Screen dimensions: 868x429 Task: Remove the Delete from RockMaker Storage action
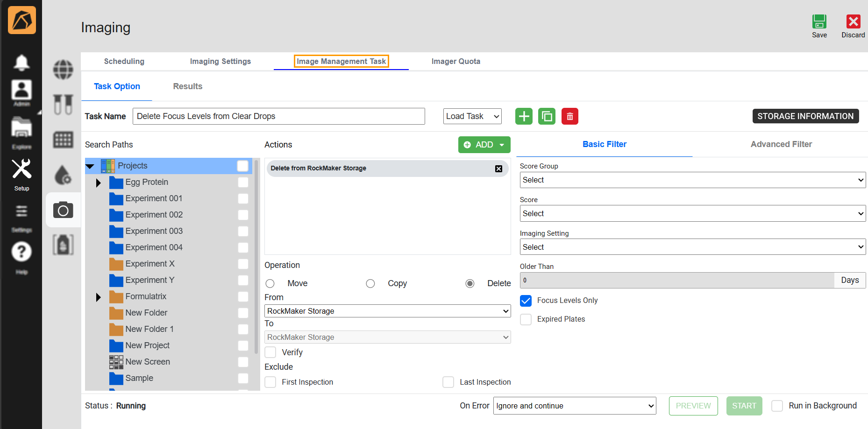tap(498, 169)
